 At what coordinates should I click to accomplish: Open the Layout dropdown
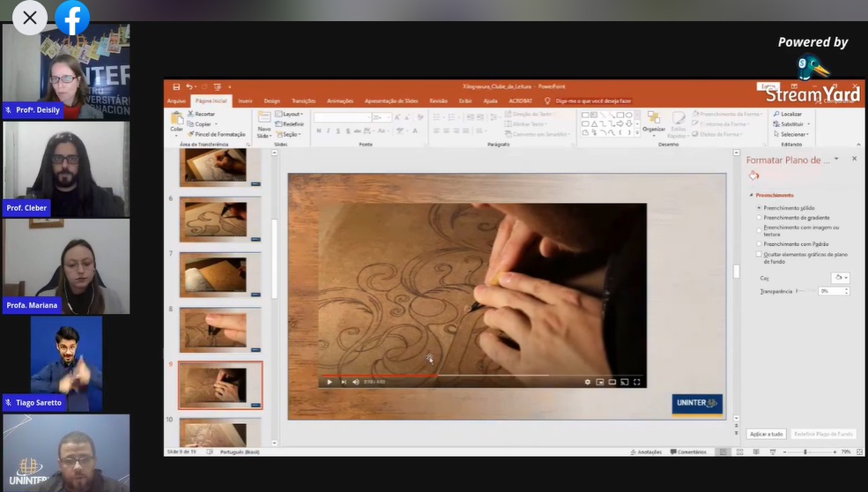[x=290, y=114]
